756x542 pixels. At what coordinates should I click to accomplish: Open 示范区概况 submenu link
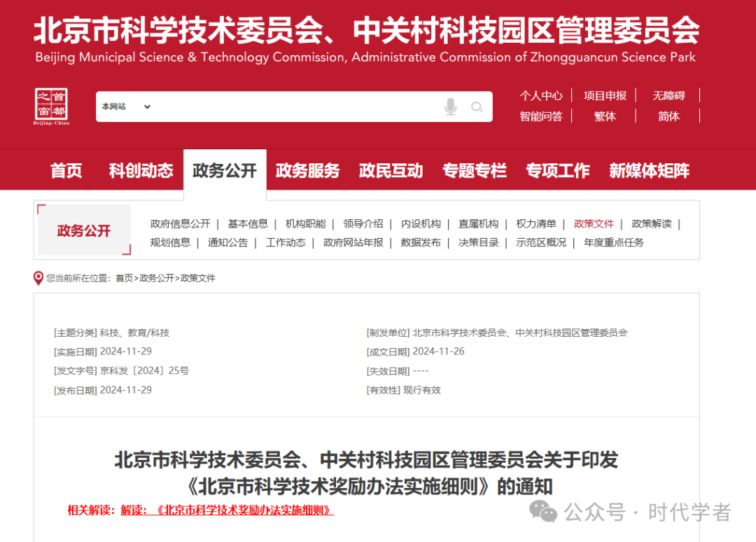[541, 242]
